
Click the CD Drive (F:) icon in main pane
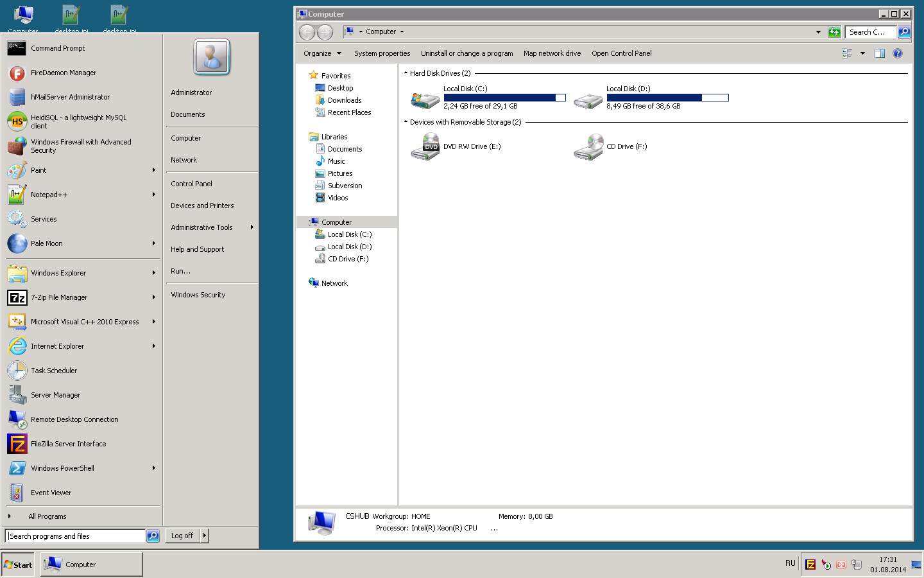[x=588, y=147]
